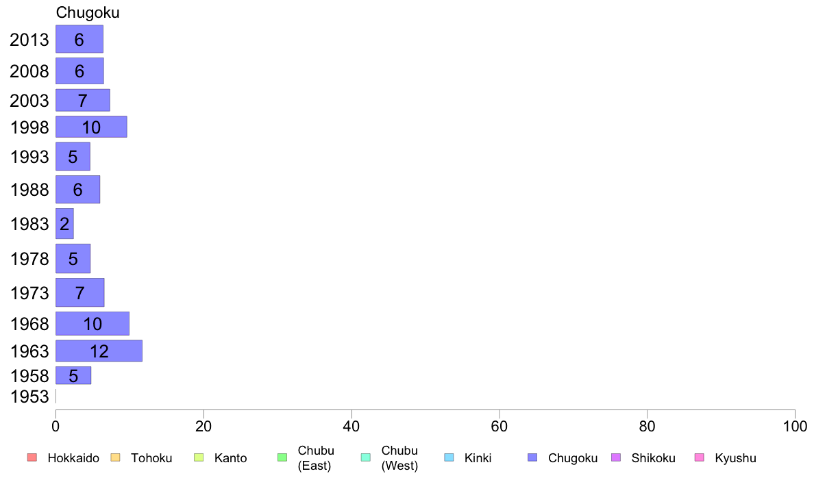Click the 1953 year axis label
The height and width of the screenshot is (504, 814).
coord(29,396)
